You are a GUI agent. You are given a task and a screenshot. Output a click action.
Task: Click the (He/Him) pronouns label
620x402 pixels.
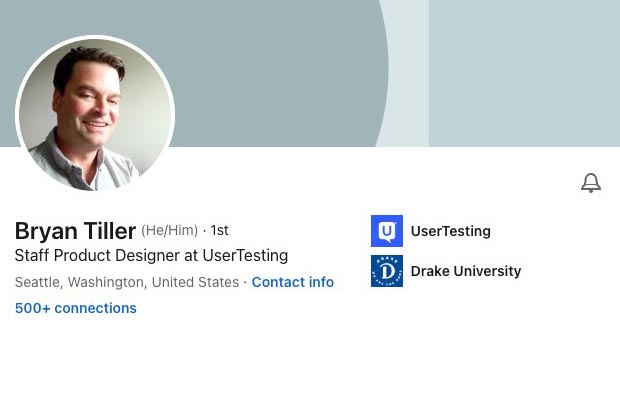click(169, 231)
